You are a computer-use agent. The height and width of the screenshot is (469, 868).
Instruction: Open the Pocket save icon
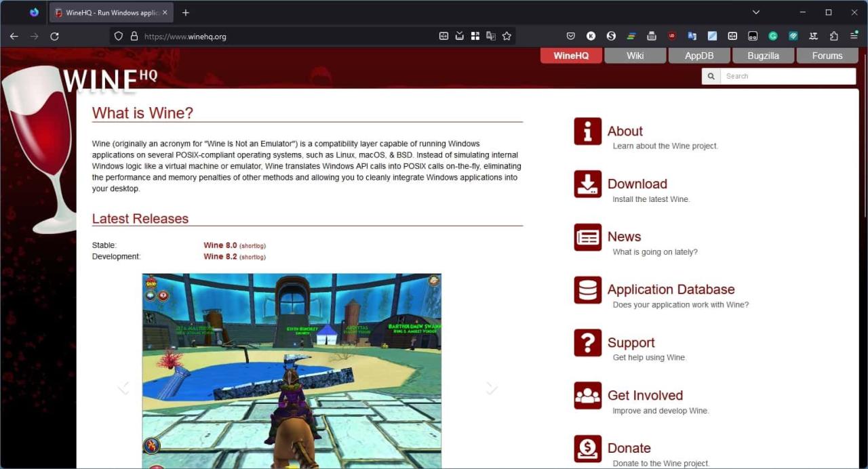[x=571, y=37]
